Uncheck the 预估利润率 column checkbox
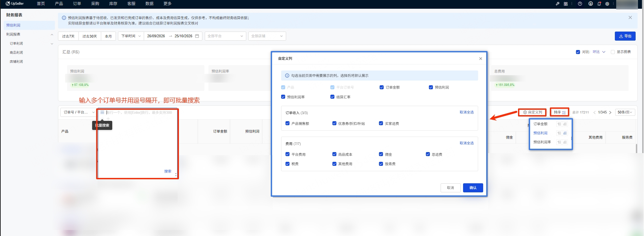Screen dimensions: 644x236 pos(283,97)
